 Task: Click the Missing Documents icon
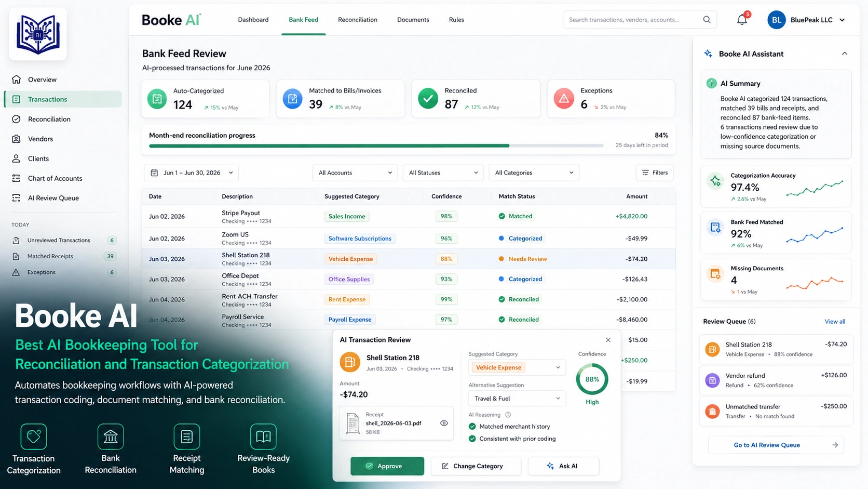pos(715,274)
